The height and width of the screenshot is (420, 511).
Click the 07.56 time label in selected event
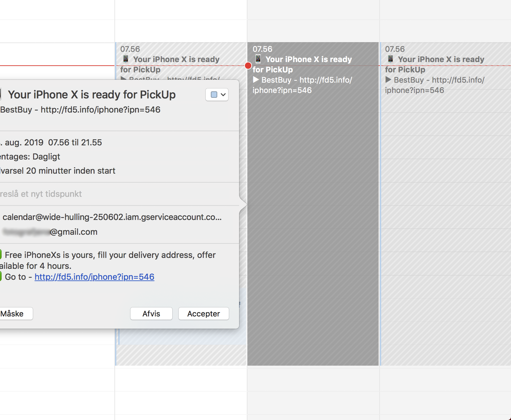tap(262, 49)
